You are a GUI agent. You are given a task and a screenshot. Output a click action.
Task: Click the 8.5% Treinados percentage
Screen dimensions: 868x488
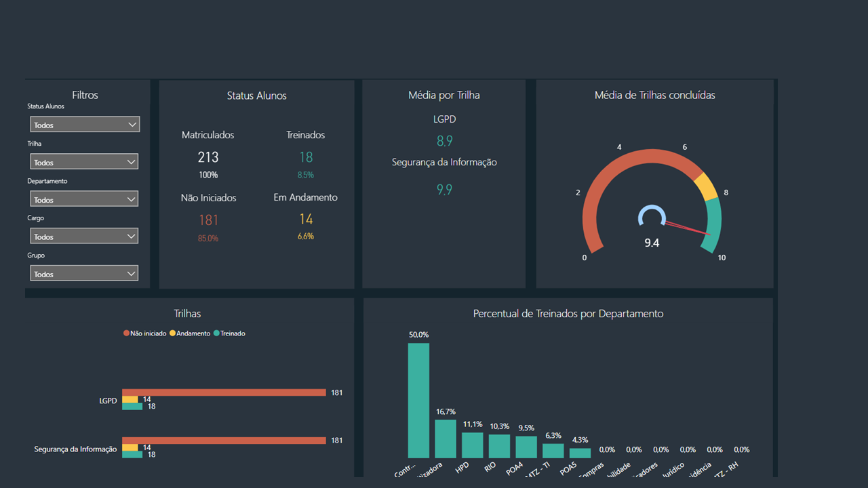click(x=306, y=175)
